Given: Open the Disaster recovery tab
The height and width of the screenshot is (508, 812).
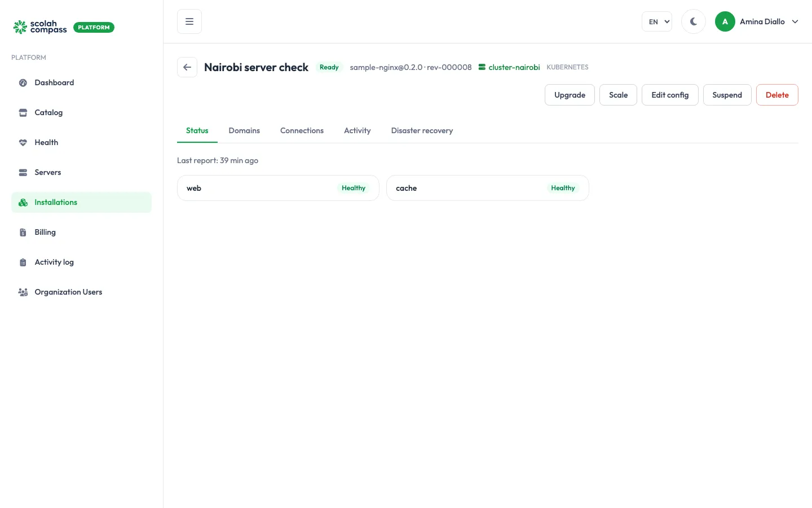Looking at the screenshot, I should (x=422, y=130).
